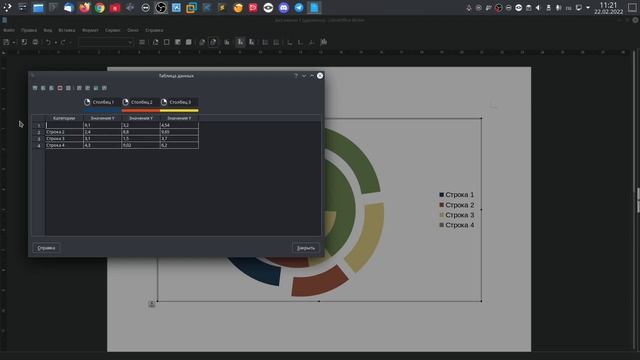
Task: Select the Строка 4 category cell
Action: pyautogui.click(x=64, y=145)
